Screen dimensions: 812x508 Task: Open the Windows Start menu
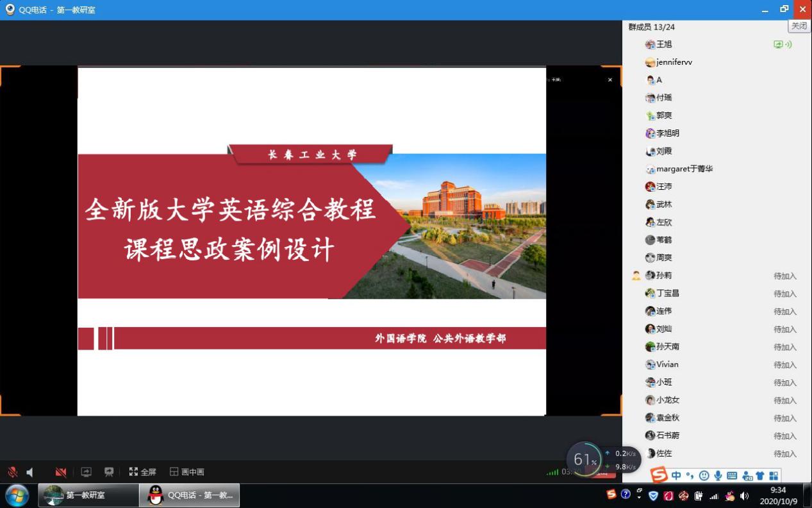(17, 495)
